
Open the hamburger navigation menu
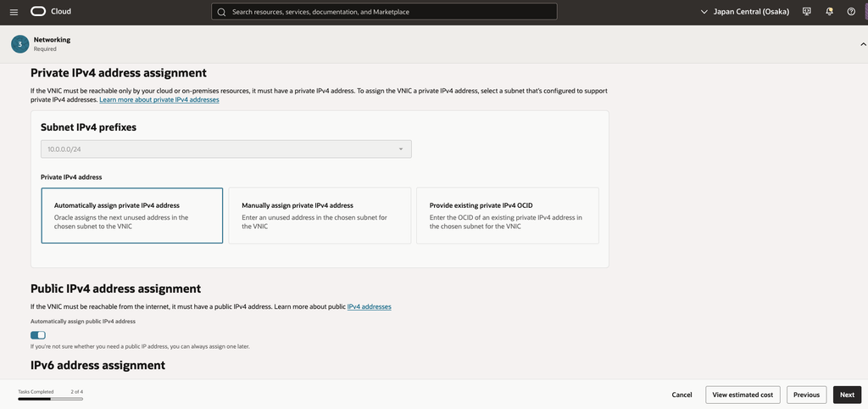point(14,12)
